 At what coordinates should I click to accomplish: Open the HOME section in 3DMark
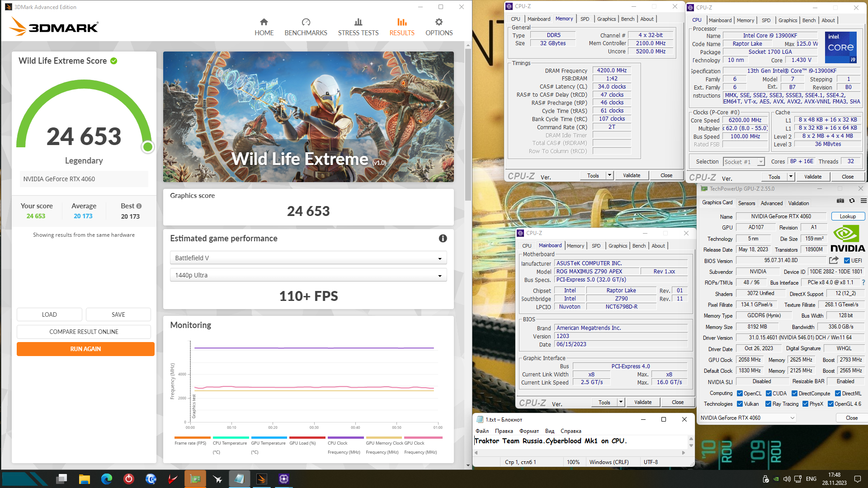[x=264, y=27]
